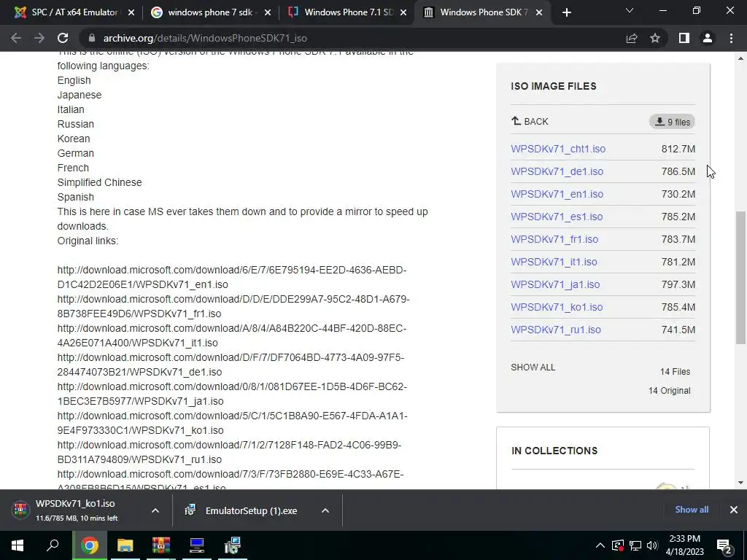This screenshot has height=560, width=747.
Task: Click the ISO IMAGE FILES heading
Action: 553,86
